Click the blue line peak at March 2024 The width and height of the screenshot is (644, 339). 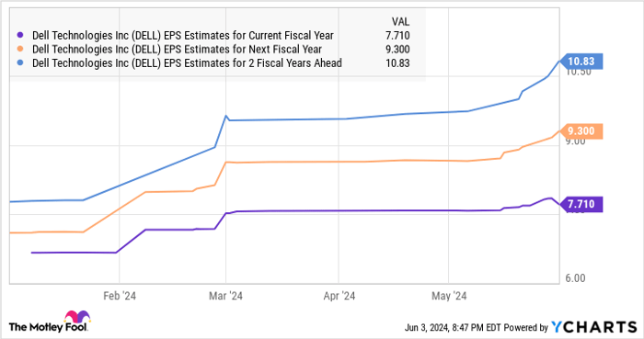coord(225,116)
